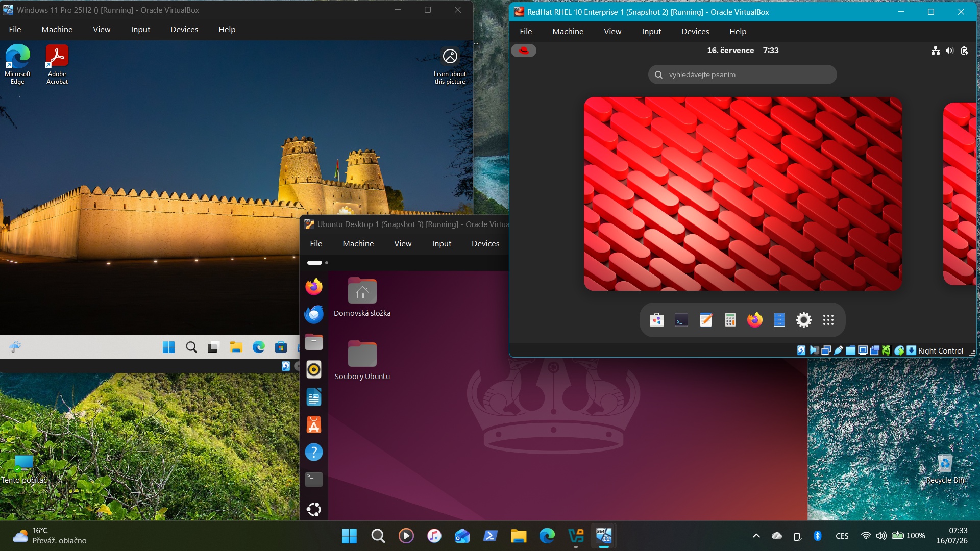Open Calculator in the RHEL dock
The image size is (980, 551).
730,320
